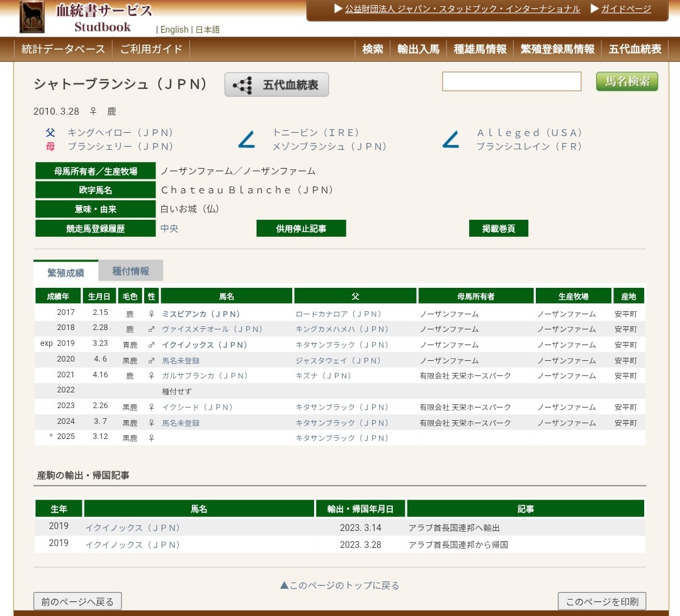Click the 中央 racing registration link
The height and width of the screenshot is (616, 680).
click(x=169, y=229)
